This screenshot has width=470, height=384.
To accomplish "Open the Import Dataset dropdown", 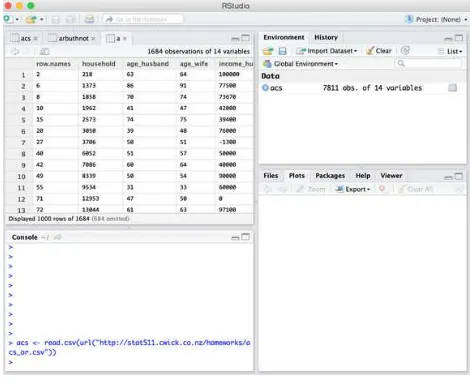I will point(327,51).
